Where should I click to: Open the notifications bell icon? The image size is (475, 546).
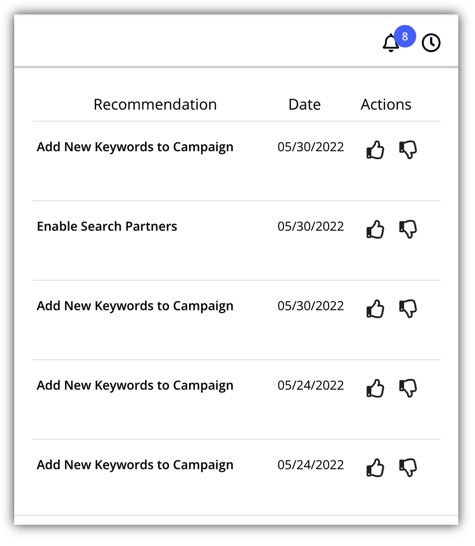tap(390, 43)
